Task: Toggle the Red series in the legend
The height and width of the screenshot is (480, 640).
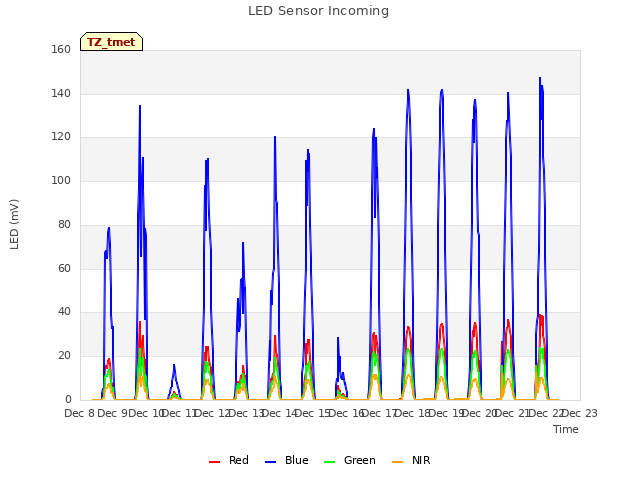Action: (x=229, y=460)
